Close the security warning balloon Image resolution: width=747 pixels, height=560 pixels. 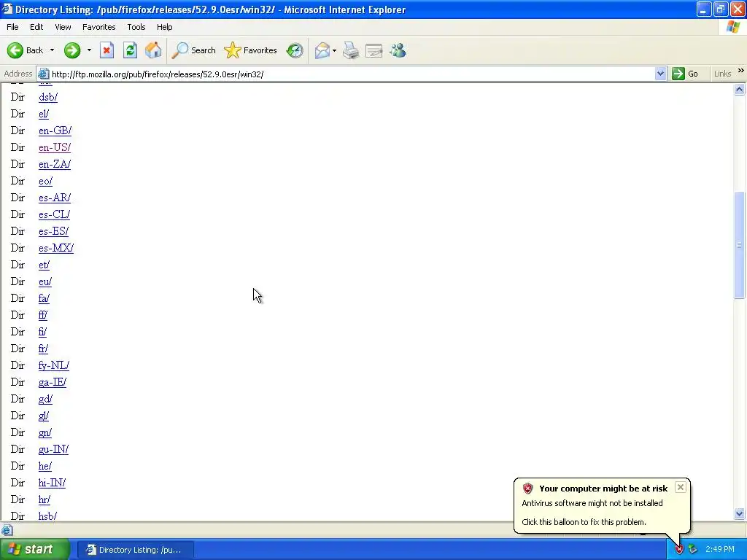point(681,487)
